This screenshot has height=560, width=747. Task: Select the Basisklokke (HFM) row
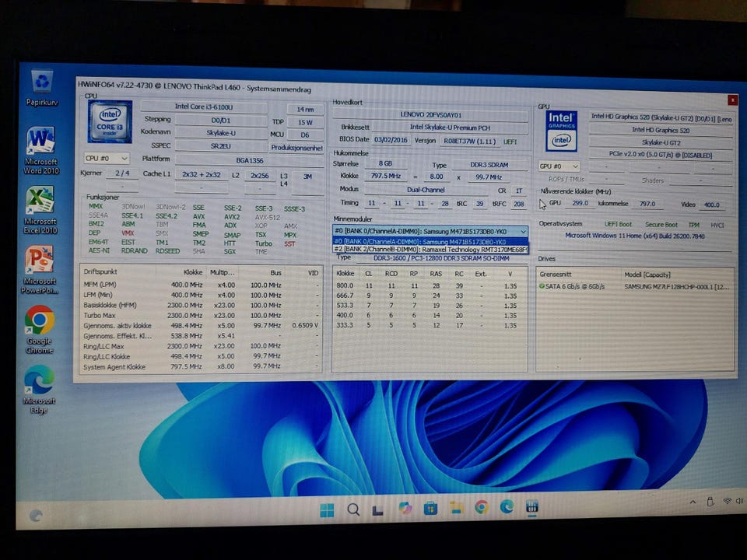pos(201,305)
